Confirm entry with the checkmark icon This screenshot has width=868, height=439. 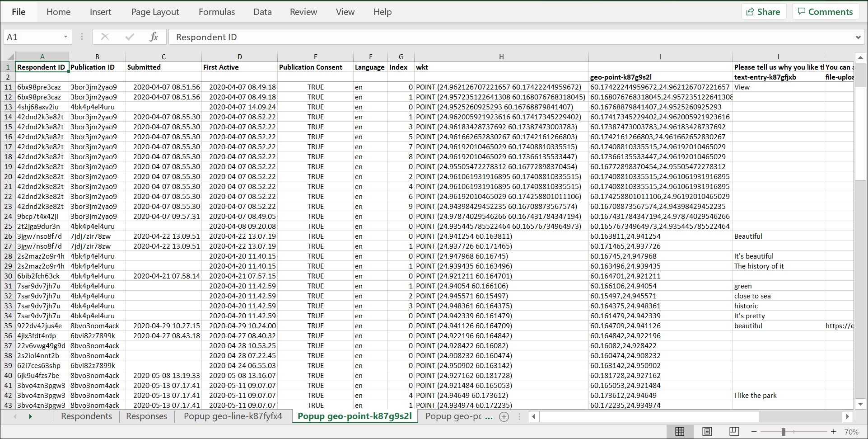click(x=130, y=37)
